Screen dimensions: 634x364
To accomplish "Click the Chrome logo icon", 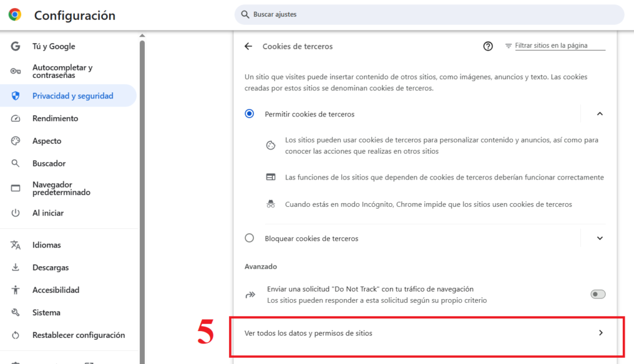I will coord(15,15).
